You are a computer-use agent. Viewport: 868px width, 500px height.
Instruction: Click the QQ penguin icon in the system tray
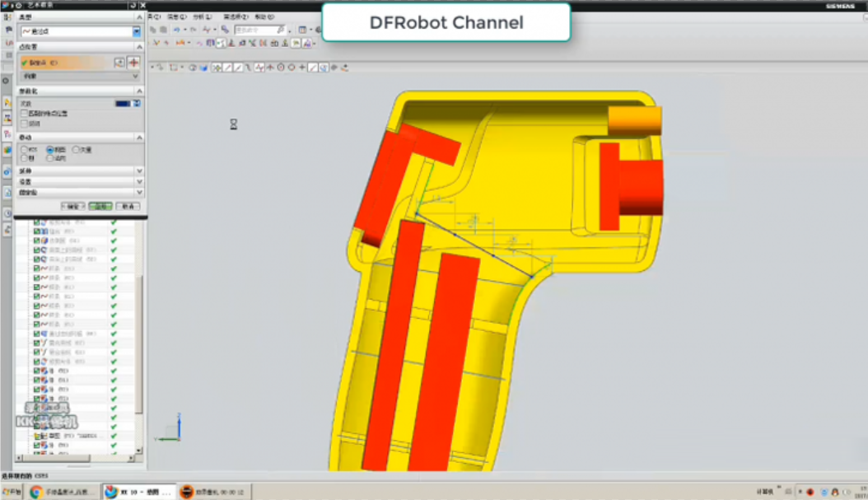835,492
